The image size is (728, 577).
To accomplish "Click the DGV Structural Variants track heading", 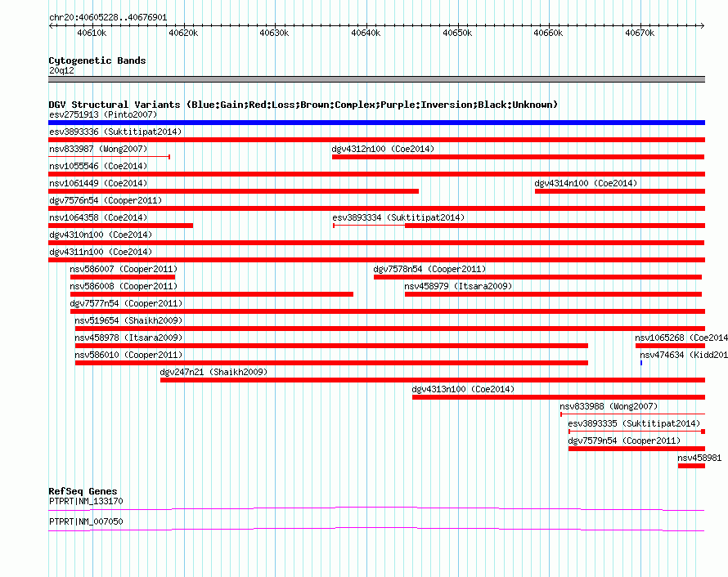I will [303, 105].
